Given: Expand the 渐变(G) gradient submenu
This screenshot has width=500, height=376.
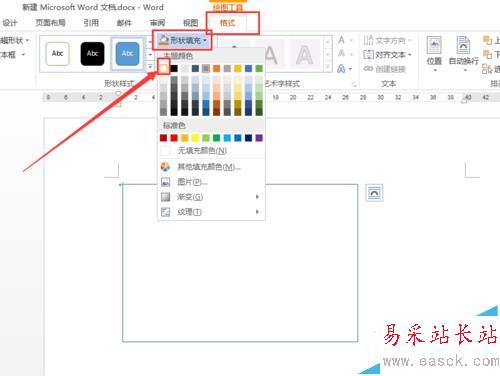Looking at the screenshot, I should click(211, 197).
